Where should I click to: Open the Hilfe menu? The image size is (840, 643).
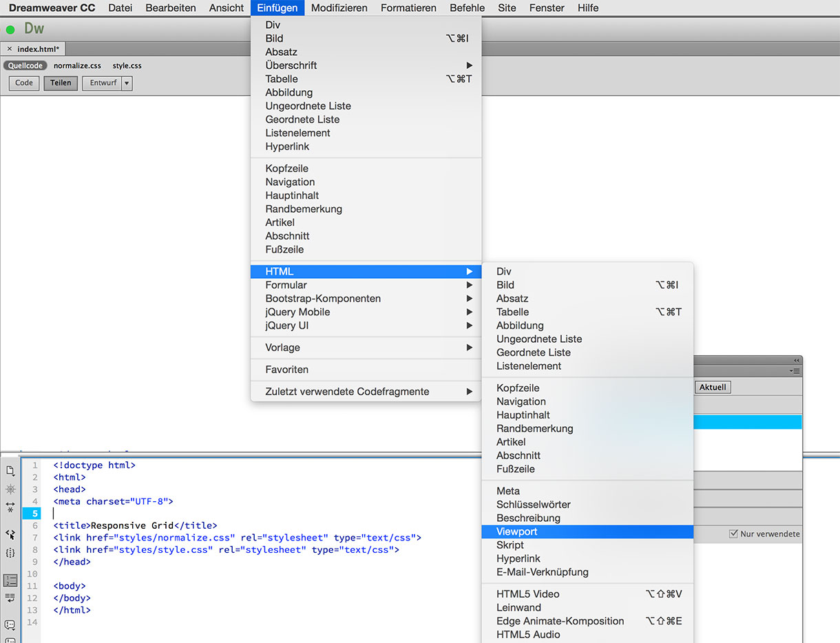588,8
